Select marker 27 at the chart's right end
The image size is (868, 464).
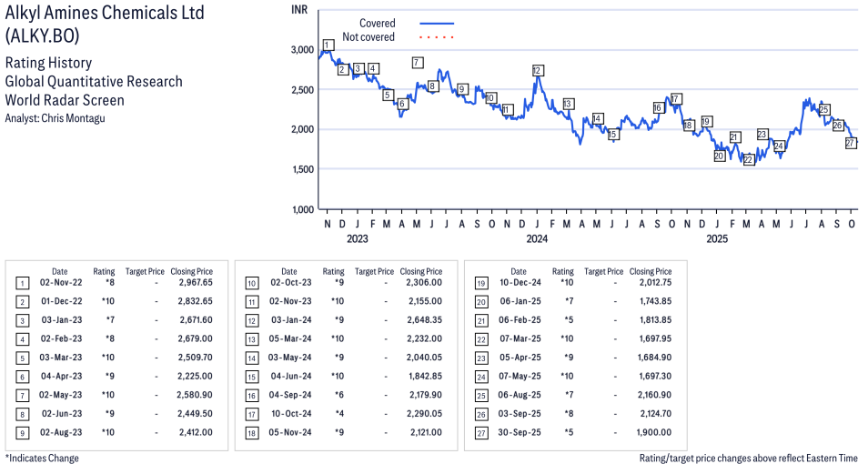(x=851, y=143)
